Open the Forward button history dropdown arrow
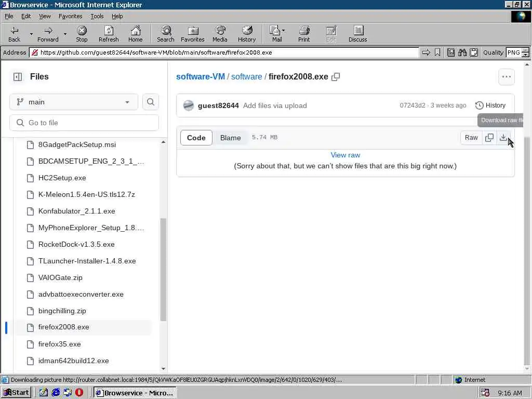 pyautogui.click(x=65, y=34)
